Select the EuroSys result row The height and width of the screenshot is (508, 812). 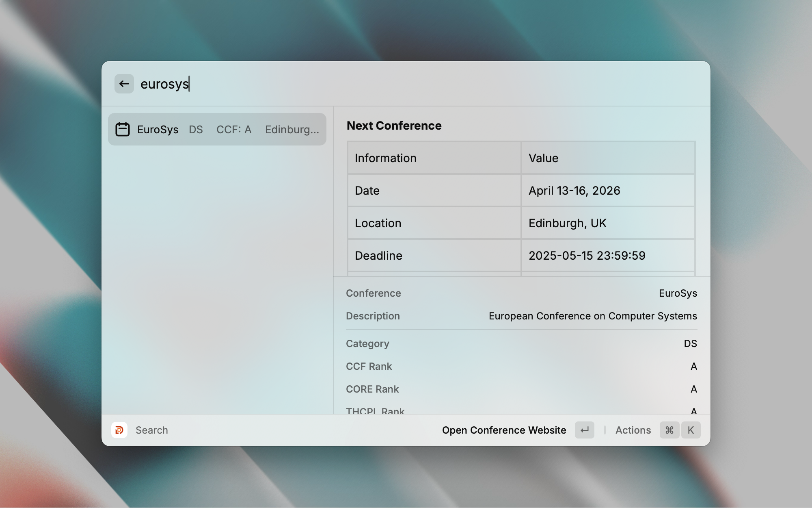(x=217, y=129)
